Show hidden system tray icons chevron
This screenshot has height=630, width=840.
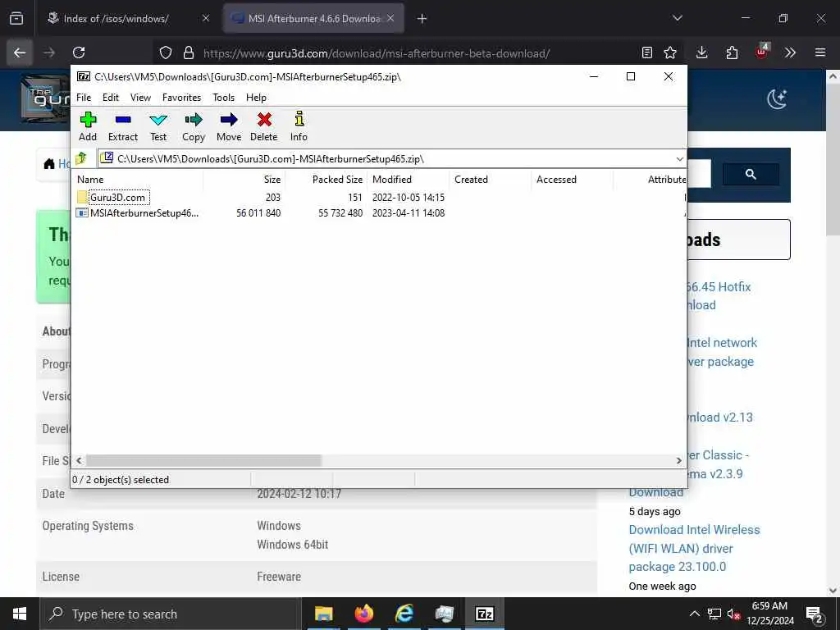pos(694,614)
